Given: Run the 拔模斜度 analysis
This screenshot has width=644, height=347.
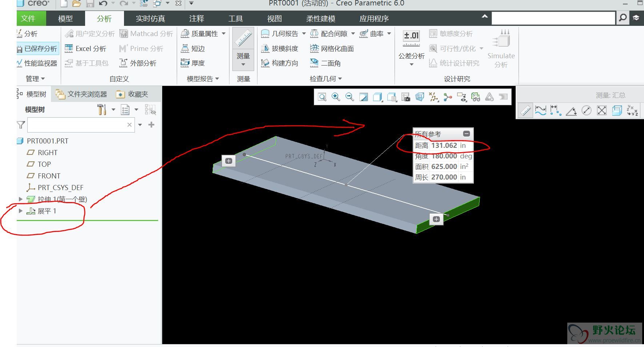Looking at the screenshot, I should pyautogui.click(x=279, y=48).
